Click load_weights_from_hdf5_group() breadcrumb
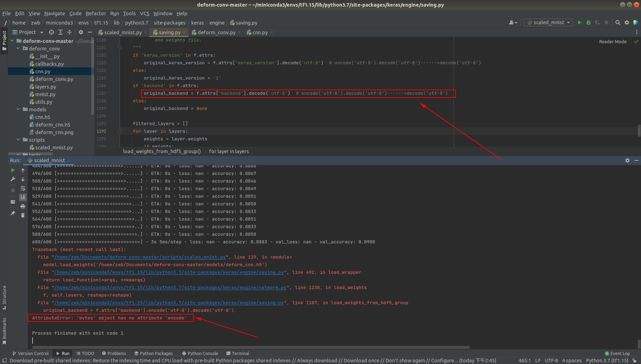This screenshot has height=364, width=641. (162, 151)
